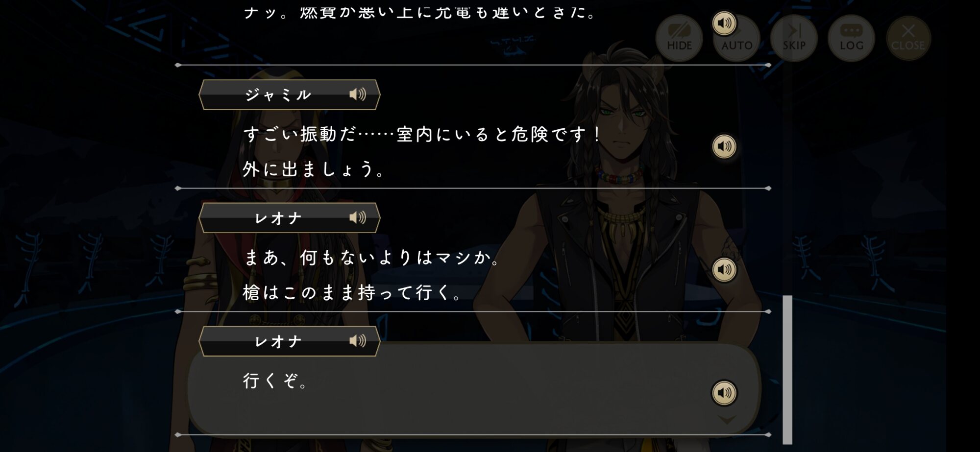Play voice for "すごい振動だ" dialogue line

(724, 146)
